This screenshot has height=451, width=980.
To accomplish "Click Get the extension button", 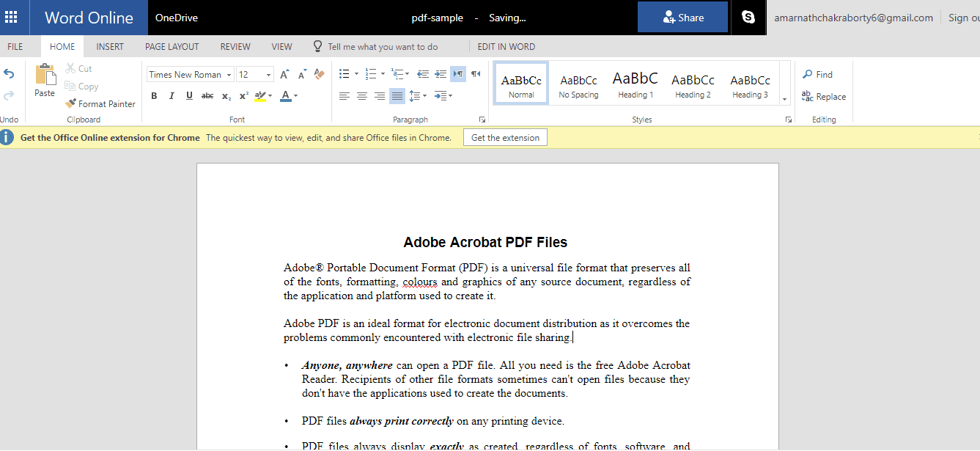I will click(x=505, y=137).
